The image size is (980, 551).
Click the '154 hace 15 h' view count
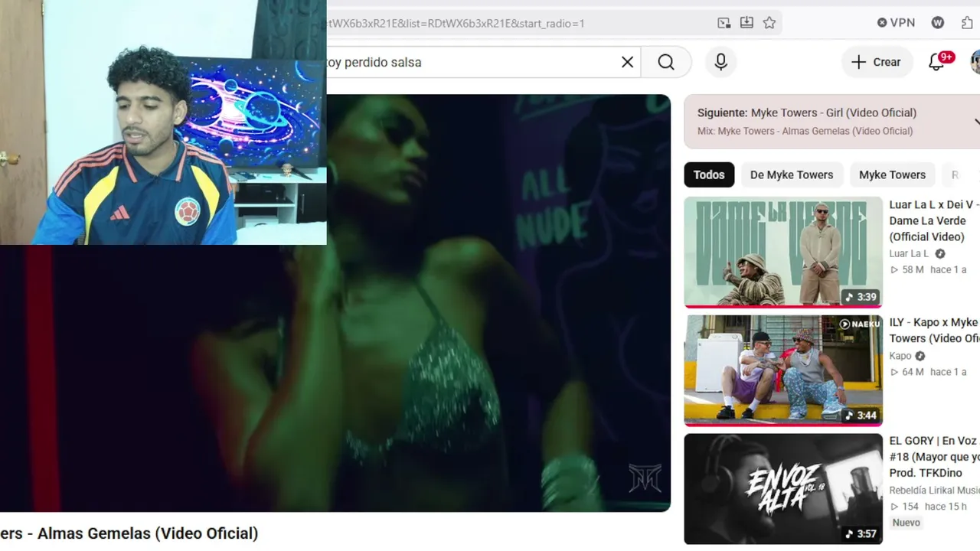(x=928, y=507)
